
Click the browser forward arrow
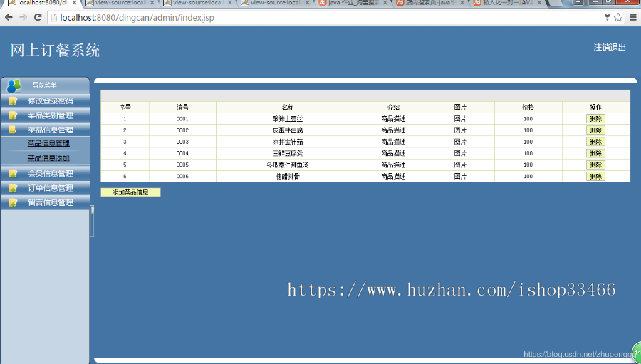(24, 18)
